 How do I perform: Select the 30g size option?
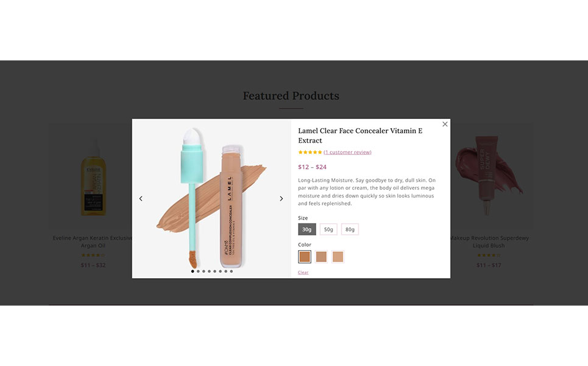(x=306, y=229)
